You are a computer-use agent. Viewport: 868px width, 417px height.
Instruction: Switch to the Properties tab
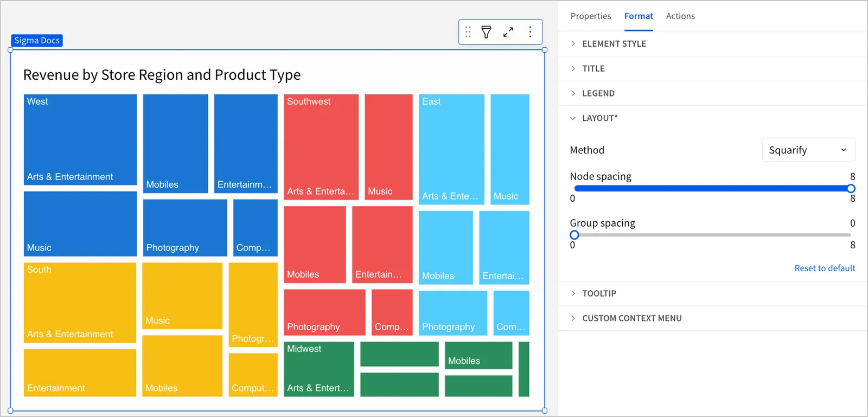coord(590,16)
